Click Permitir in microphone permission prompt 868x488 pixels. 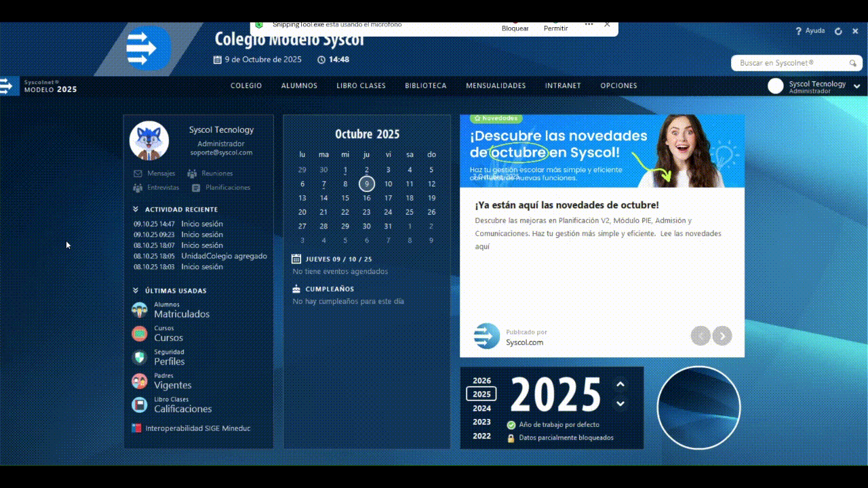coord(555,28)
